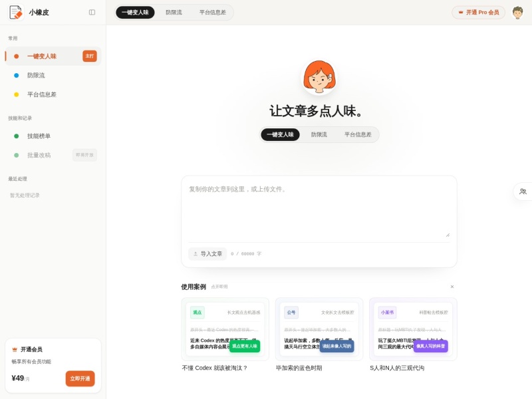Screen dimensions: 532x399
Task: Click the 小某书 label on third card
Action: 387,313
